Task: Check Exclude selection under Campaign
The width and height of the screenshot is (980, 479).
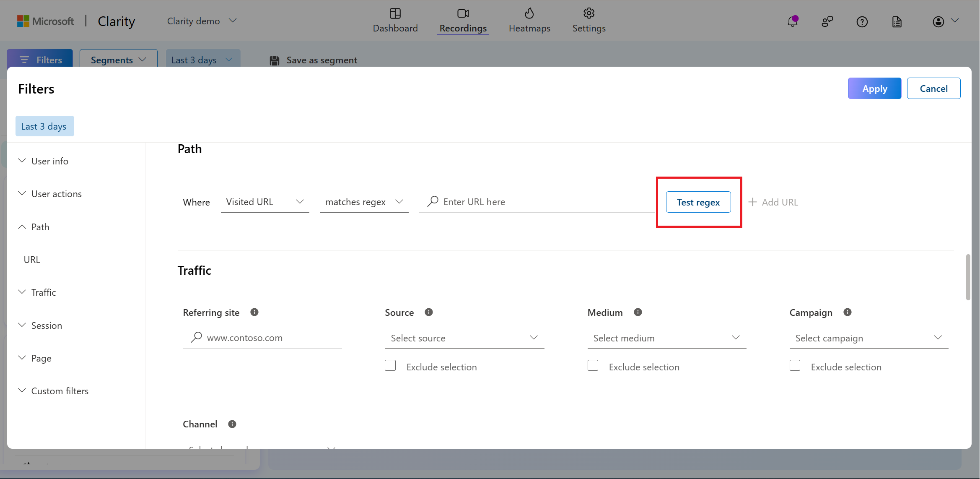Action: pyautogui.click(x=795, y=365)
